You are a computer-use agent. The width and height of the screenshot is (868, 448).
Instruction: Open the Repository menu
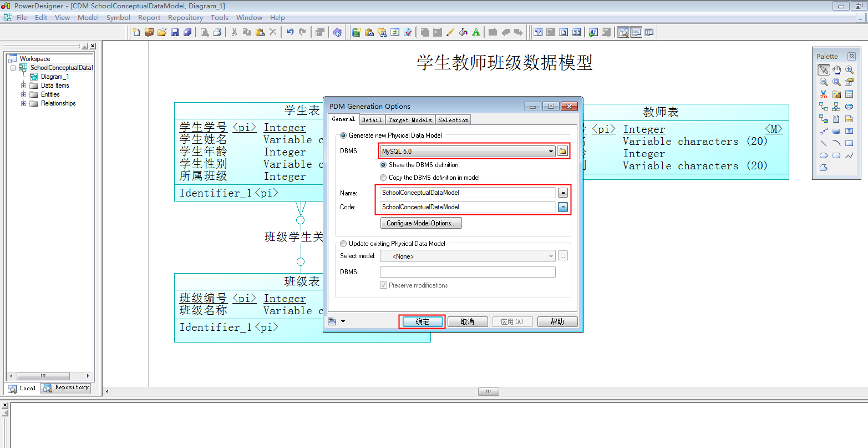tap(185, 18)
